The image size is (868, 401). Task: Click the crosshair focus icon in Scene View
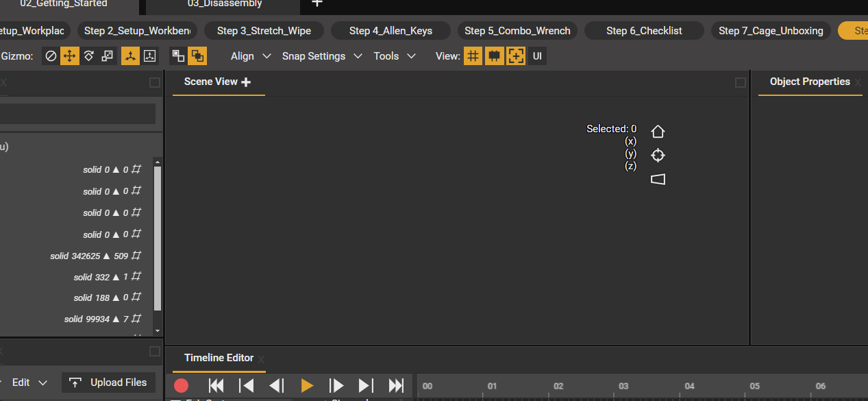pyautogui.click(x=658, y=156)
